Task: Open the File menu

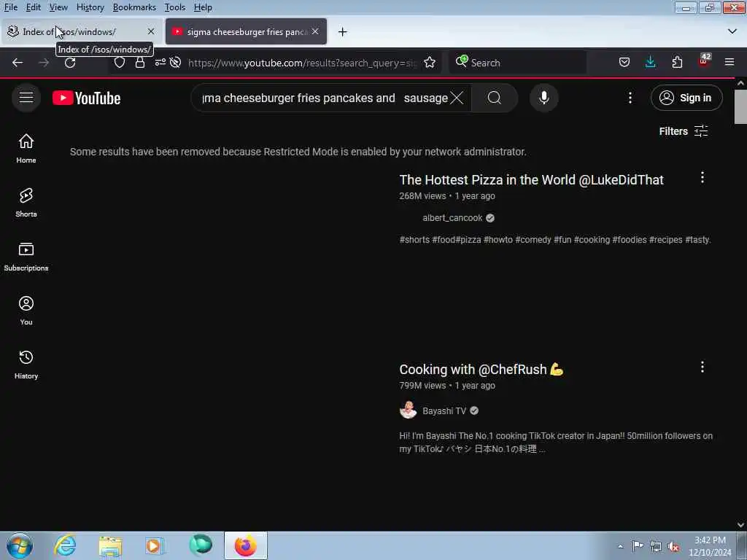Action: (11, 7)
